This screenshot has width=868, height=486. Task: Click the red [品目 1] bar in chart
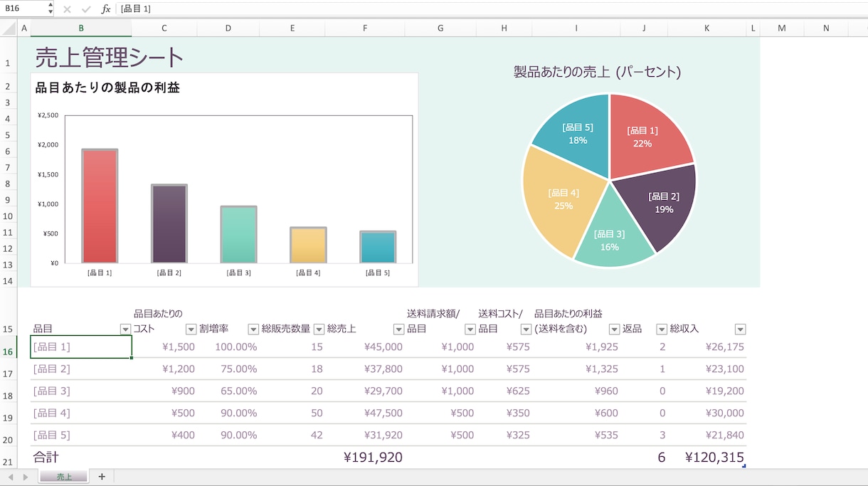point(100,206)
